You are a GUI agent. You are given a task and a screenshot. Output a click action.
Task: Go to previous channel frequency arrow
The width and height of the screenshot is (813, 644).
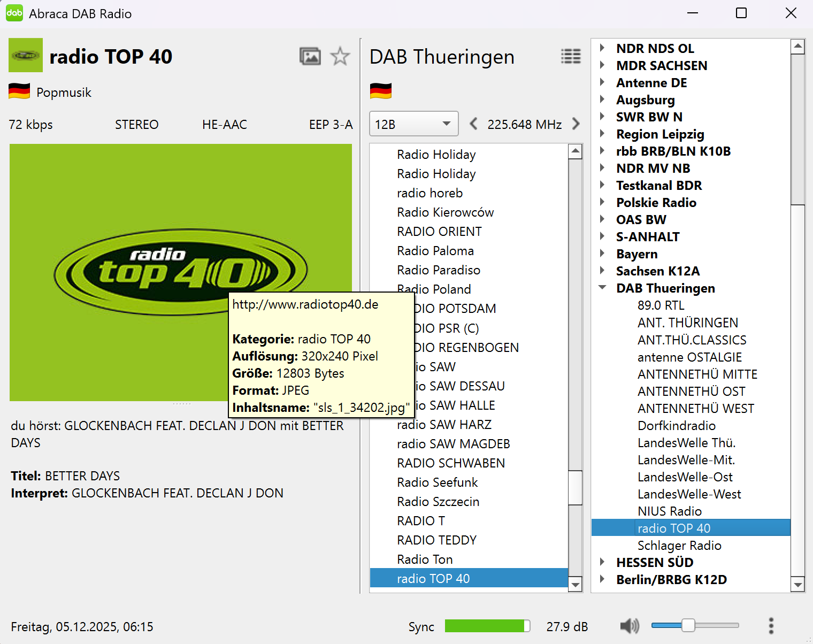click(x=473, y=124)
